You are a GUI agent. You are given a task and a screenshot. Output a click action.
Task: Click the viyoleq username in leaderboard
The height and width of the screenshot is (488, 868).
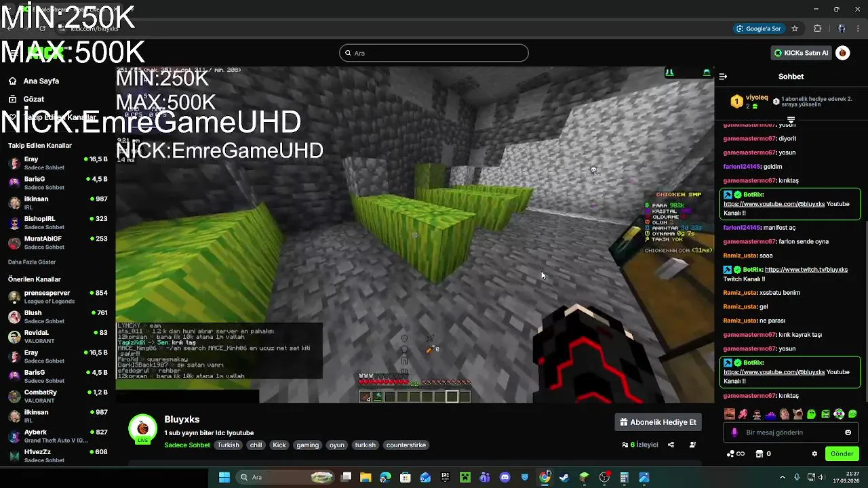[757, 98]
